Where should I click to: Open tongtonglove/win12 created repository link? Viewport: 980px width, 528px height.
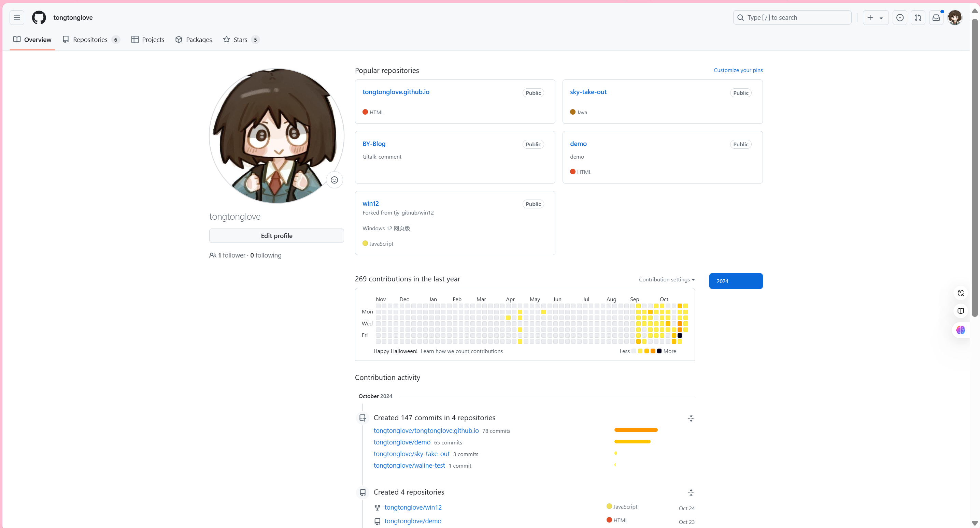click(413, 508)
